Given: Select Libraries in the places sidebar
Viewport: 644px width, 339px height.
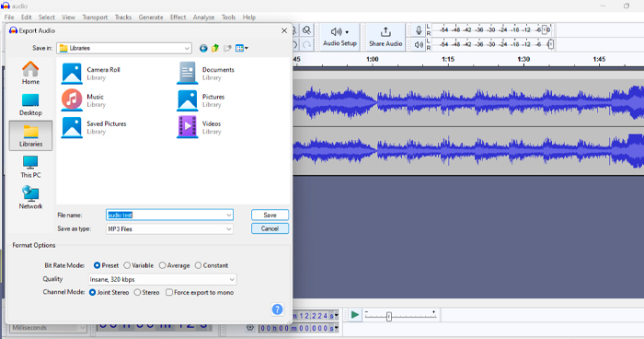Looking at the screenshot, I should tap(30, 135).
